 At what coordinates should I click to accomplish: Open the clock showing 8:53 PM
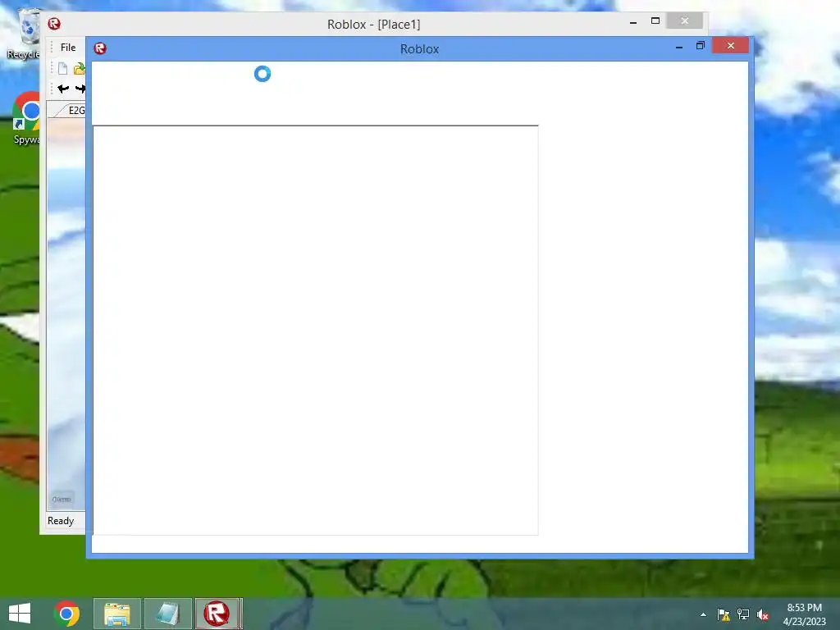(x=804, y=614)
